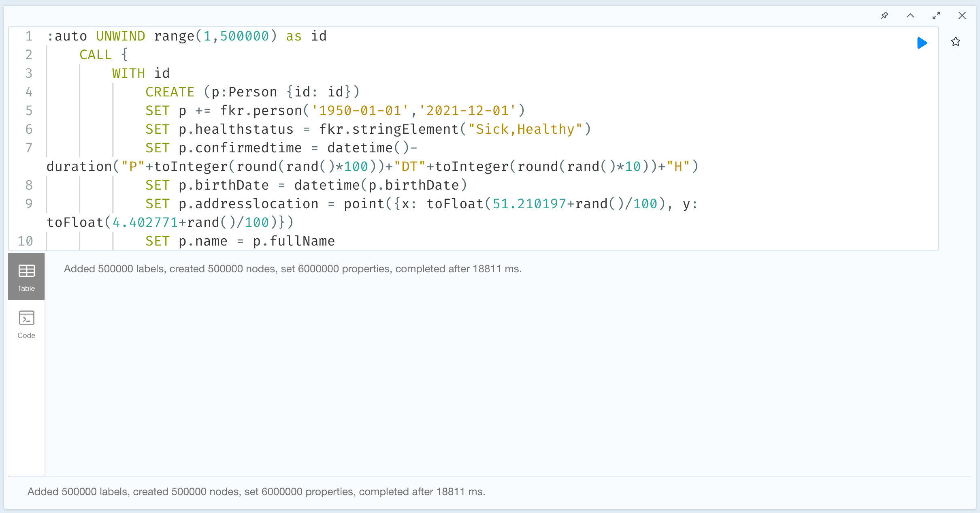This screenshot has width=980, height=513.
Task: Click the "Sick,Healthy" string literal
Action: point(525,129)
